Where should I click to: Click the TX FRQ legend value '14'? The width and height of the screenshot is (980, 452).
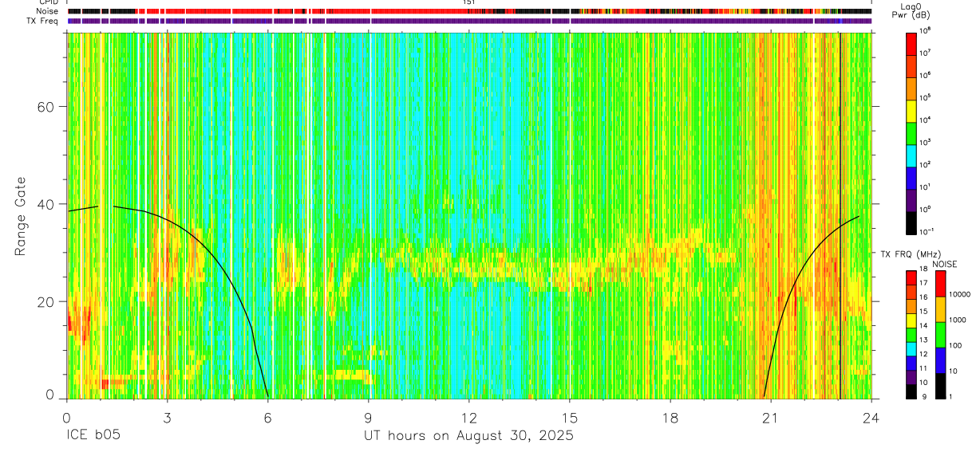click(x=923, y=327)
